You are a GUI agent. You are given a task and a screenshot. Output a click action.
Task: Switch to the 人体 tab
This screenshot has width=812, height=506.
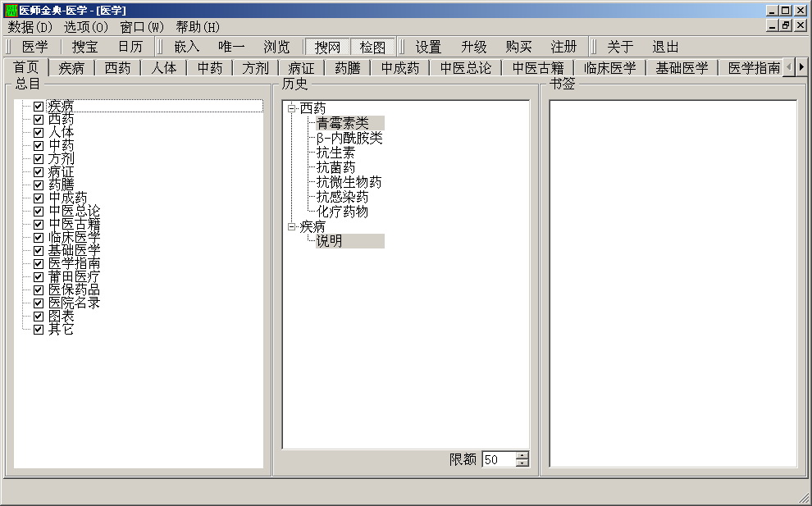[164, 68]
